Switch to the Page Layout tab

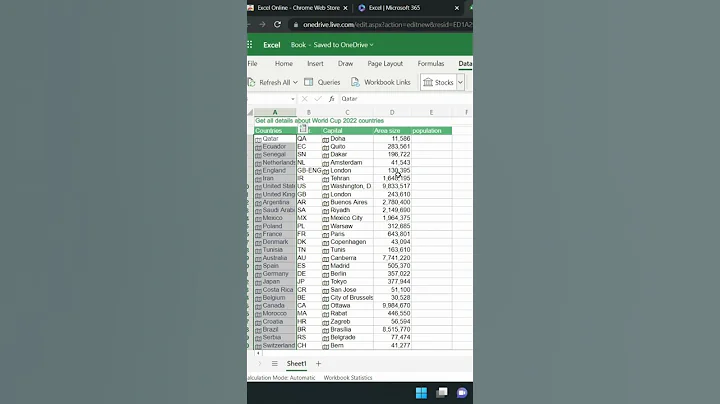pyautogui.click(x=385, y=63)
